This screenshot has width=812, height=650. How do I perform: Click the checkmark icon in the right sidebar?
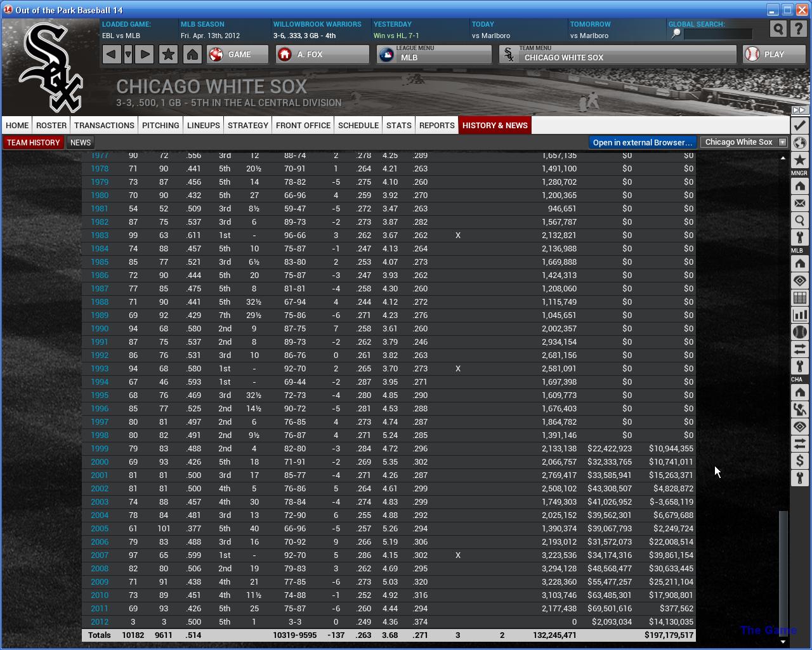(x=799, y=125)
